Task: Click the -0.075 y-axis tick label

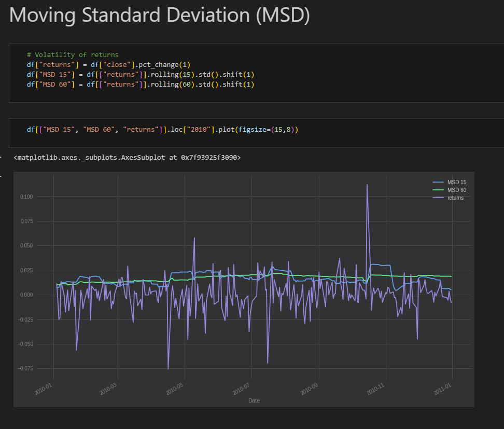Action: 25,368
